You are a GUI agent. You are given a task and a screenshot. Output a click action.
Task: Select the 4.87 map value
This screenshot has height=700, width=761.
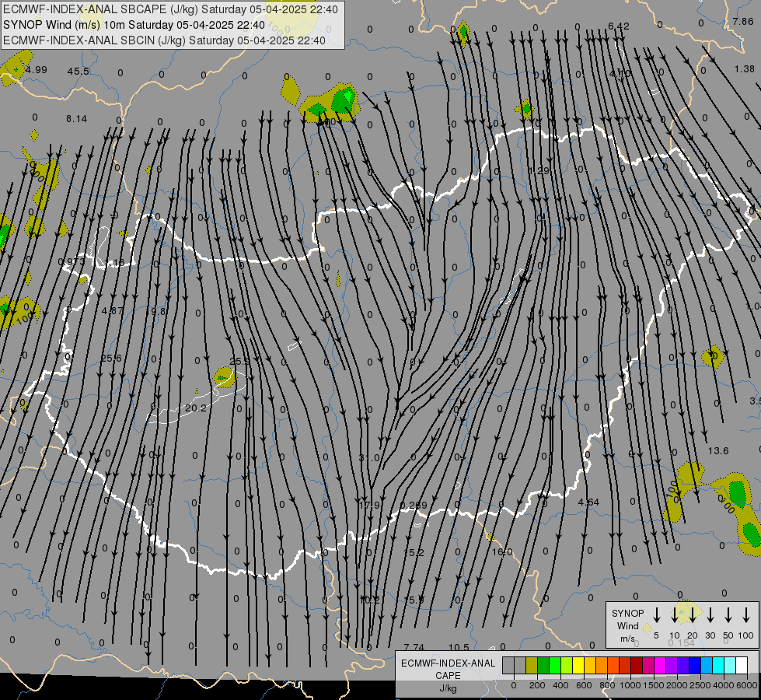[113, 310]
